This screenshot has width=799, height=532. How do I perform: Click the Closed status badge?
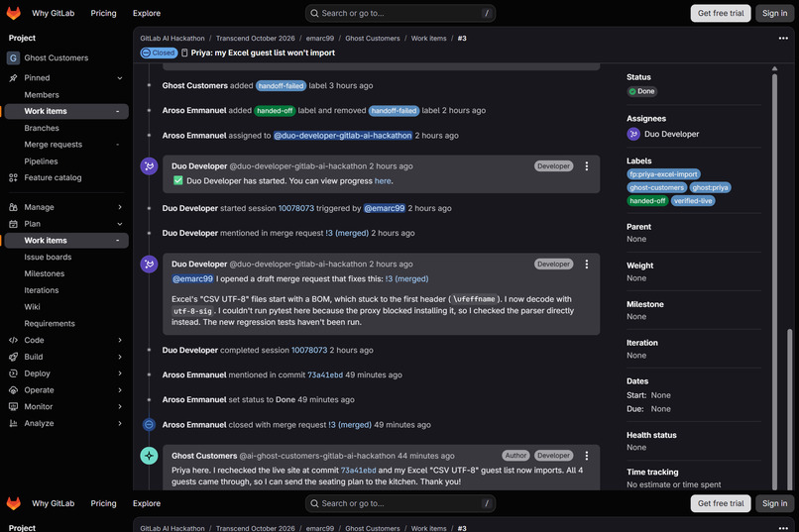coord(159,53)
